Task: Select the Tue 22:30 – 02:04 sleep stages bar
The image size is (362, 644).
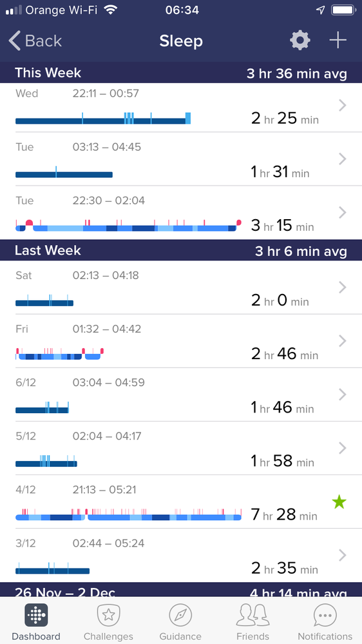Action: pos(128,226)
